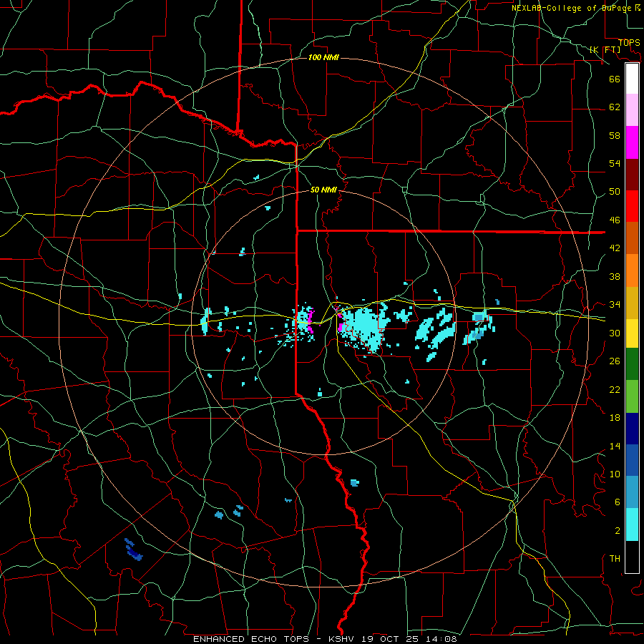This screenshot has width=644, height=644.
Task: Click the '30' legend value
Action: (x=615, y=333)
